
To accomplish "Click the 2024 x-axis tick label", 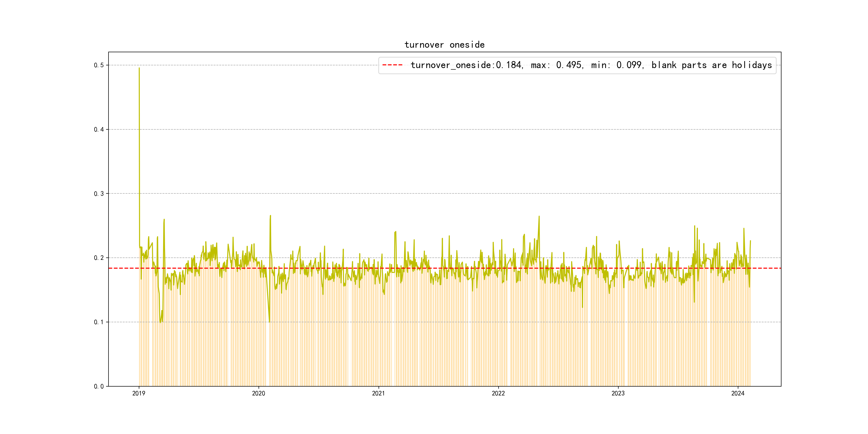I will click(x=738, y=393).
